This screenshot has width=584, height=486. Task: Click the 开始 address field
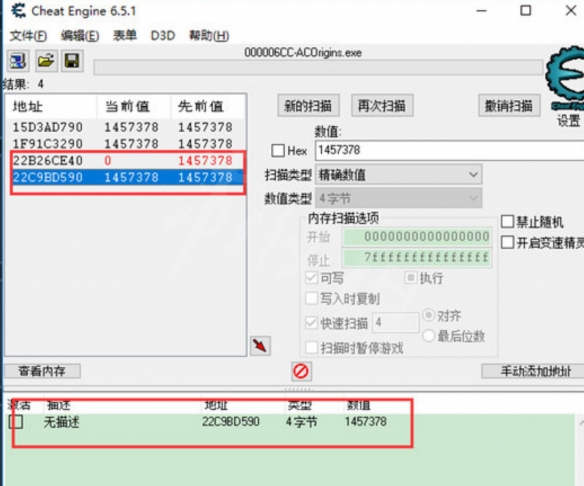[x=417, y=237]
